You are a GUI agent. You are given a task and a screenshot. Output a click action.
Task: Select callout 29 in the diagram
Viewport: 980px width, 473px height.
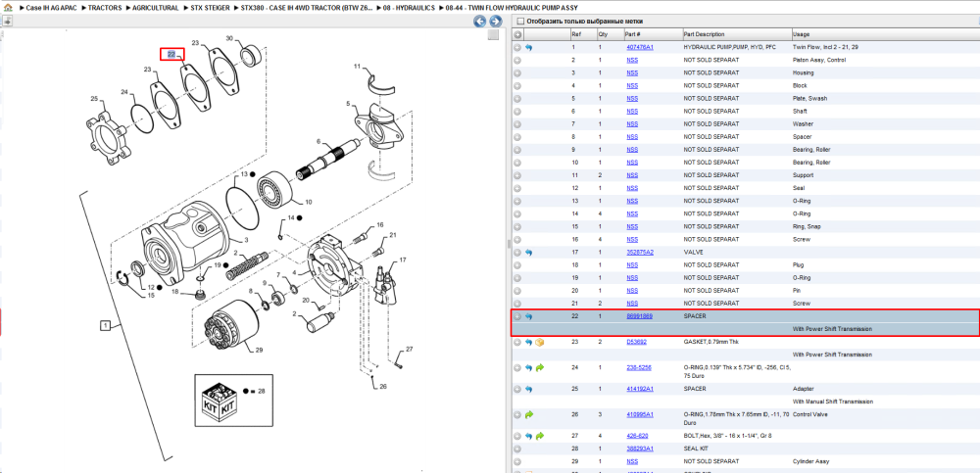259,350
